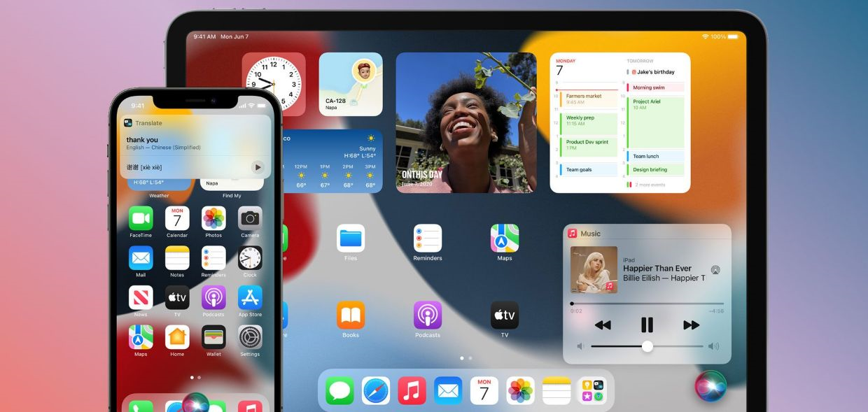Open Maps on the iPhone home screen
The height and width of the screenshot is (412, 868).
(141, 337)
